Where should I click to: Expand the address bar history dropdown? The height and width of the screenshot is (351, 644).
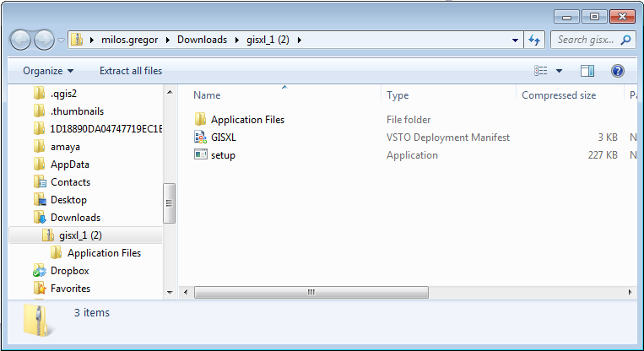[515, 40]
